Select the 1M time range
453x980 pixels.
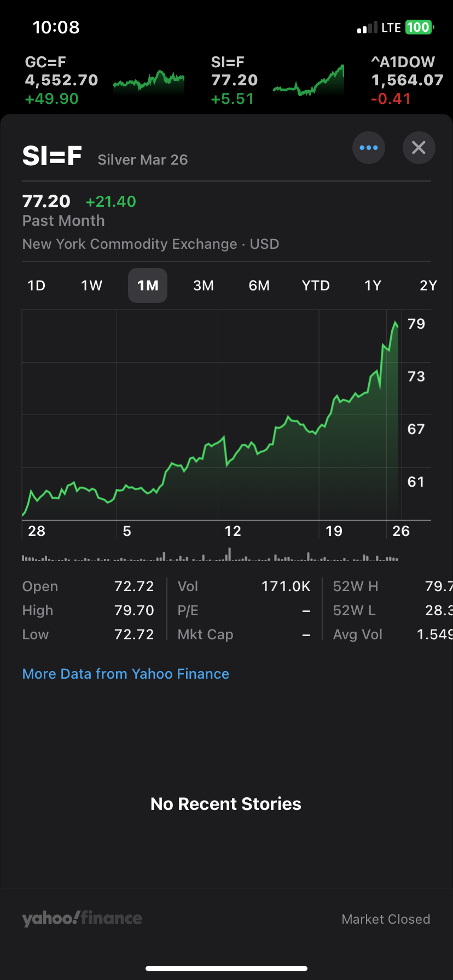[x=148, y=285]
